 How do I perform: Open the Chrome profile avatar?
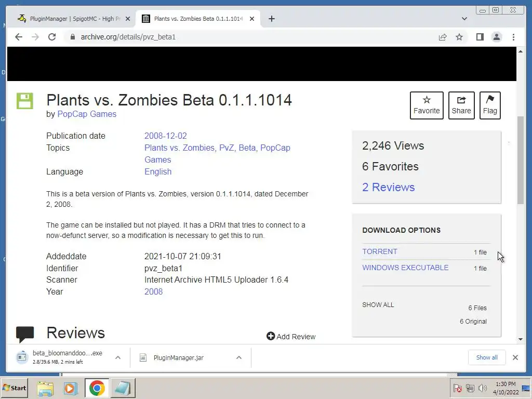[496, 37]
